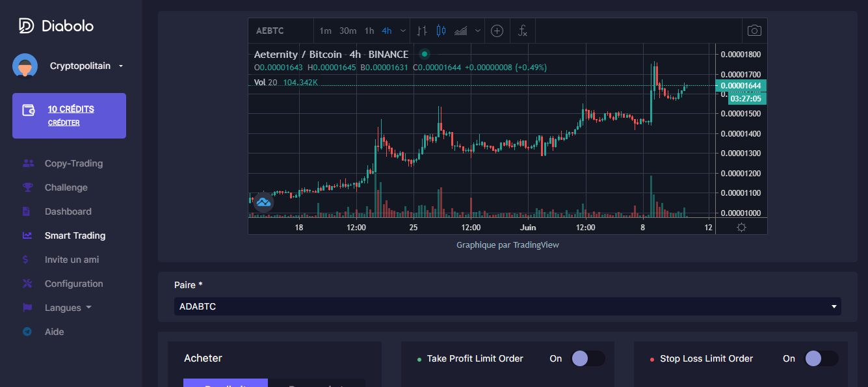Expand the Langues dropdown caret

click(88, 308)
